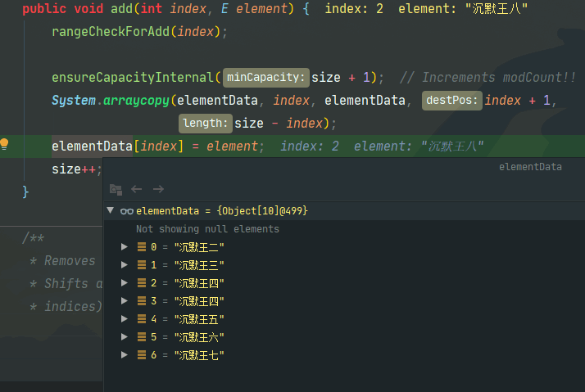The width and height of the screenshot is (585, 392).
Task: Select the value "沉默王三" at index 1
Action: [x=199, y=265]
